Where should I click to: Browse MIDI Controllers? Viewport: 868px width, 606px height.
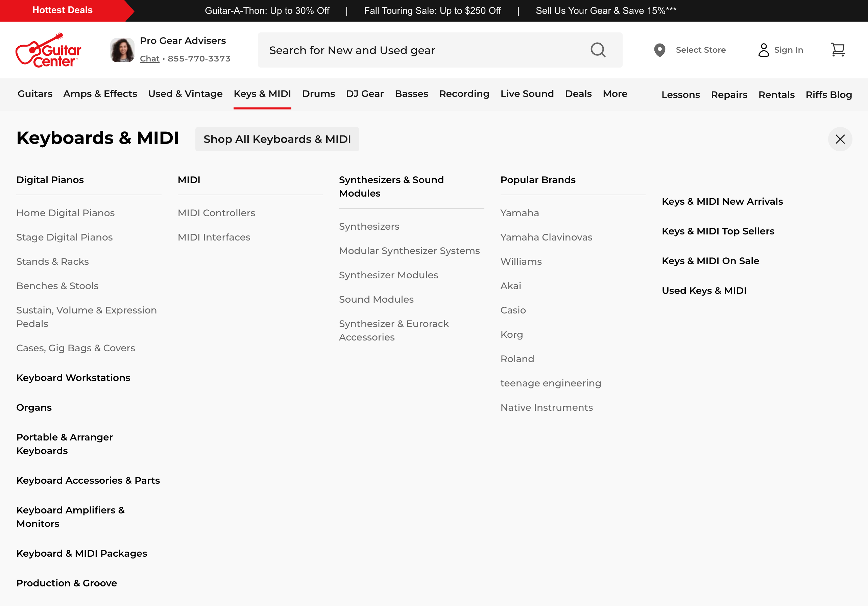point(216,213)
